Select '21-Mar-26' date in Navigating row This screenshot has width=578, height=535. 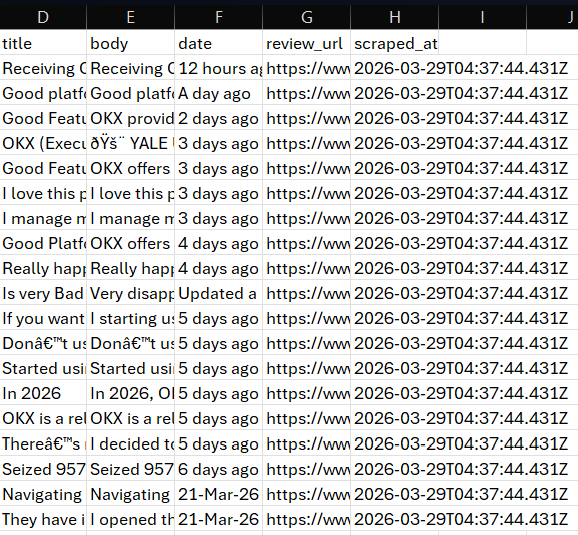tap(218, 494)
